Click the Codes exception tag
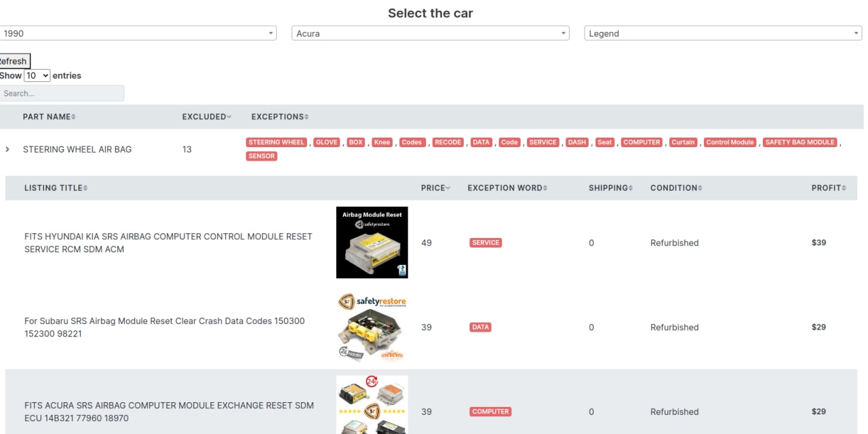The image size is (868, 434). pos(412,142)
